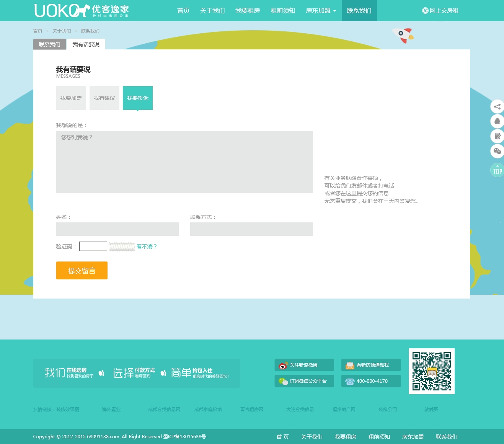Click 我要租房 in bottom footer navigation
This screenshot has width=504, height=444.
click(x=346, y=437)
